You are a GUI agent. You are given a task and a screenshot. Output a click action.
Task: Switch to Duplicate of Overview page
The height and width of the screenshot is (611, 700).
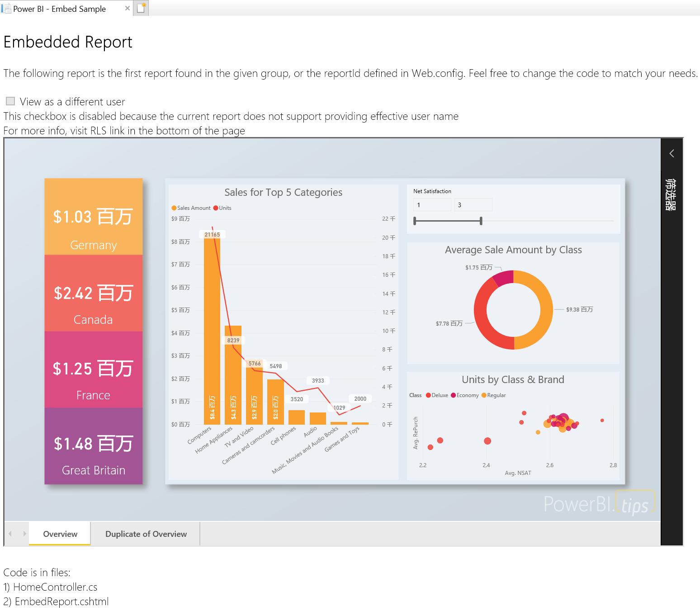146,534
